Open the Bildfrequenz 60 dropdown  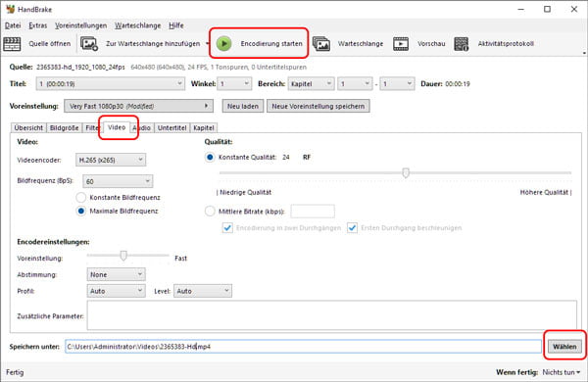pyautogui.click(x=118, y=181)
